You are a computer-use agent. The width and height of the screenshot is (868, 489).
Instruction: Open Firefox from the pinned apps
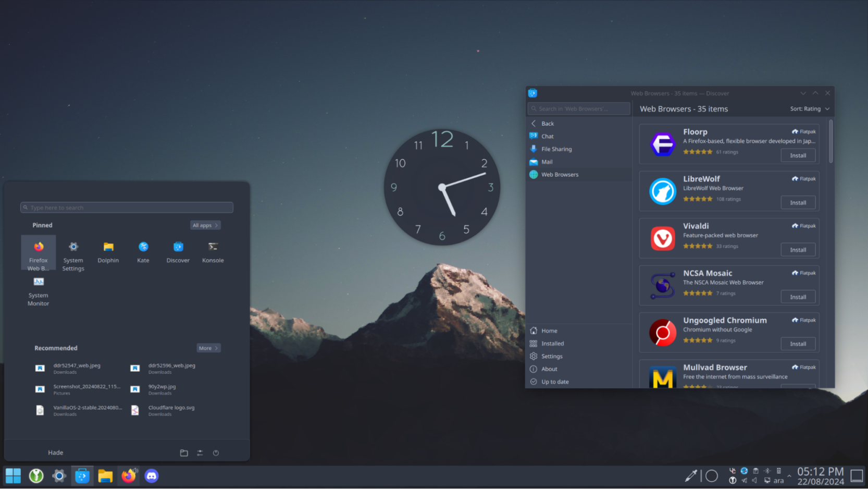(x=38, y=253)
